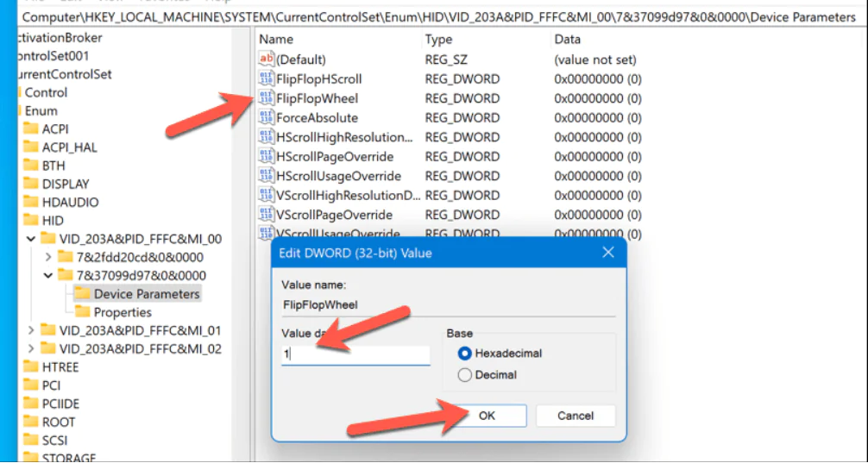868x463 pixels.
Task: Select the CurrentControlSet key in the tree
Action: [65, 74]
